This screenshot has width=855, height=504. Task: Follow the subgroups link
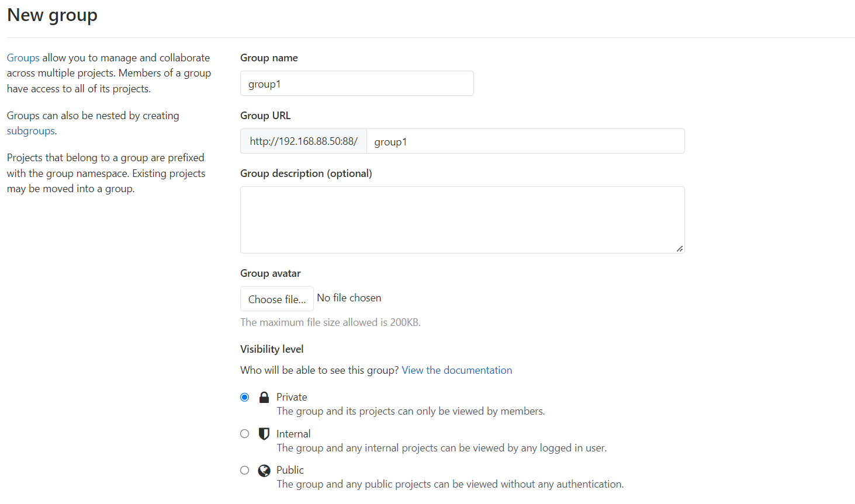click(31, 131)
